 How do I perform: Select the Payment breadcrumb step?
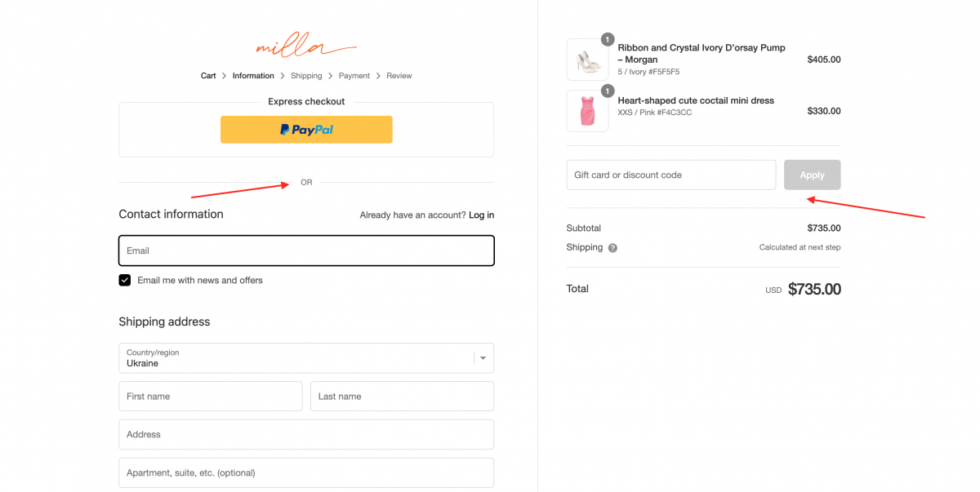(x=354, y=76)
